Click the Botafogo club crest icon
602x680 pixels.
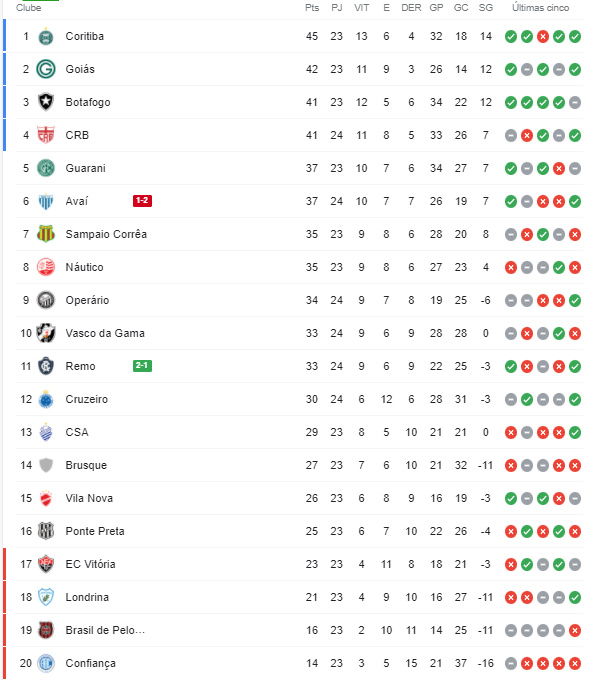tap(45, 102)
